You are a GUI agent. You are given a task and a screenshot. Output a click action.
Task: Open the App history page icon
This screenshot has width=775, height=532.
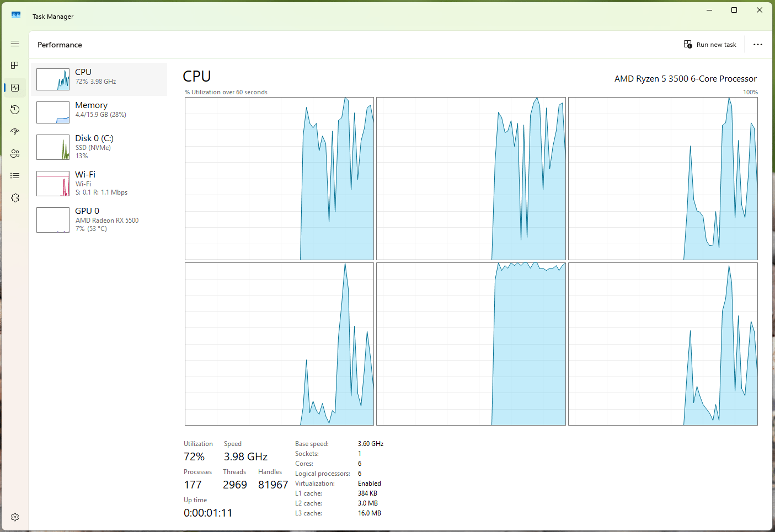tap(15, 110)
